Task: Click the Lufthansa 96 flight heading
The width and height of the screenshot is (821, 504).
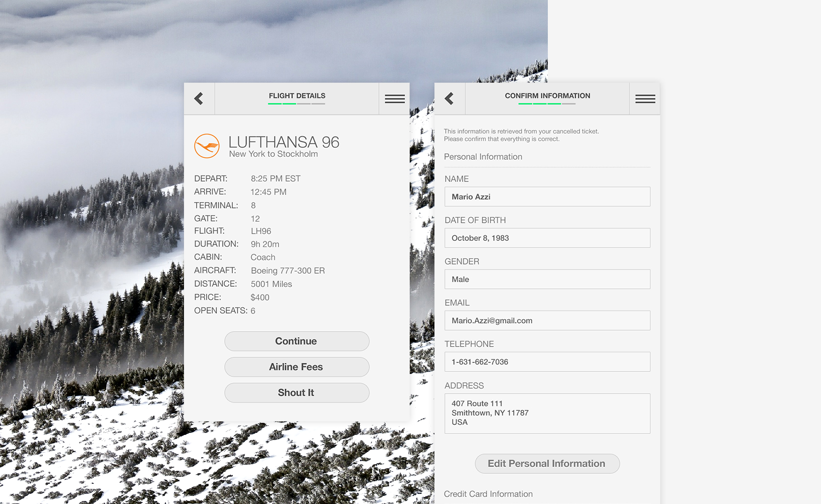Action: point(284,142)
